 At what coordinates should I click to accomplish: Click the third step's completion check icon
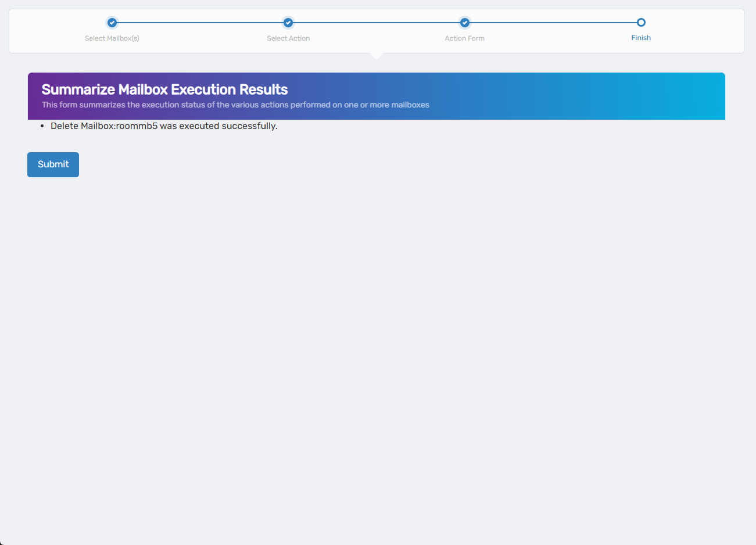(x=464, y=23)
